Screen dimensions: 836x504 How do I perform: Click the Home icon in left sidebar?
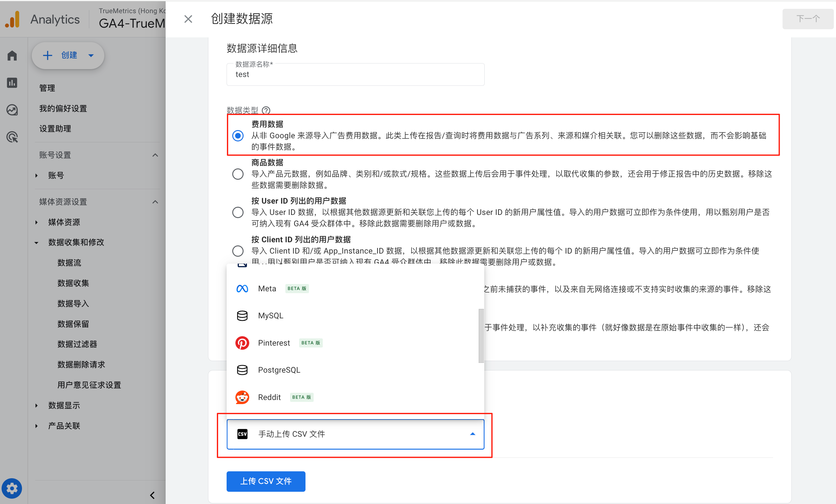click(x=12, y=55)
